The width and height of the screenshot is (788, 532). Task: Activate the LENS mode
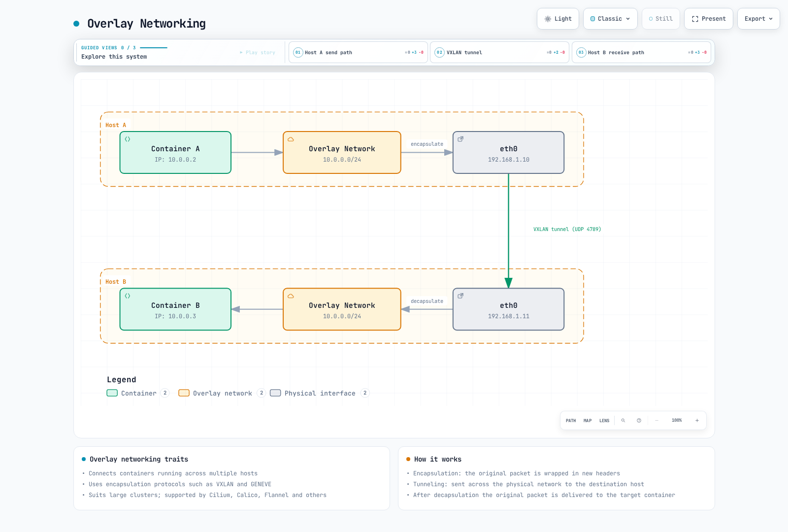(604, 421)
